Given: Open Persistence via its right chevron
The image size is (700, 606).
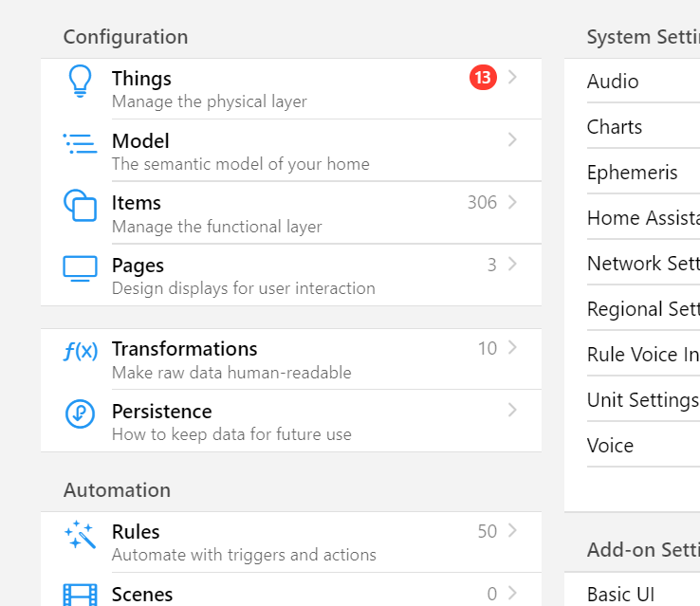Looking at the screenshot, I should click(512, 411).
